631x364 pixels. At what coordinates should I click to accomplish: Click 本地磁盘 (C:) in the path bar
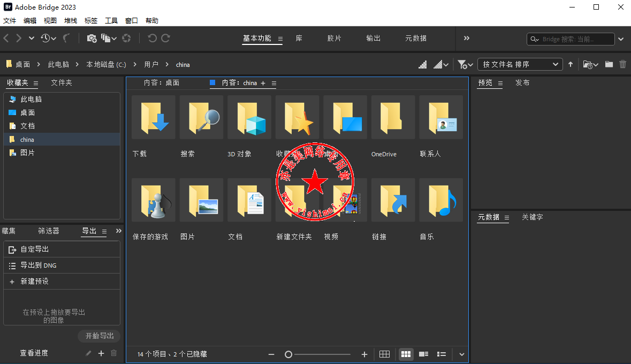click(107, 64)
